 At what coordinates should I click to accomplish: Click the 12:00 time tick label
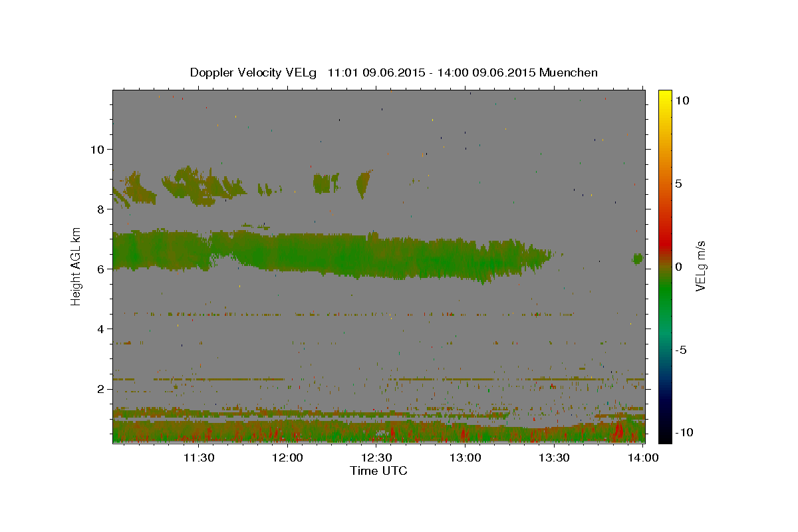pyautogui.click(x=288, y=458)
